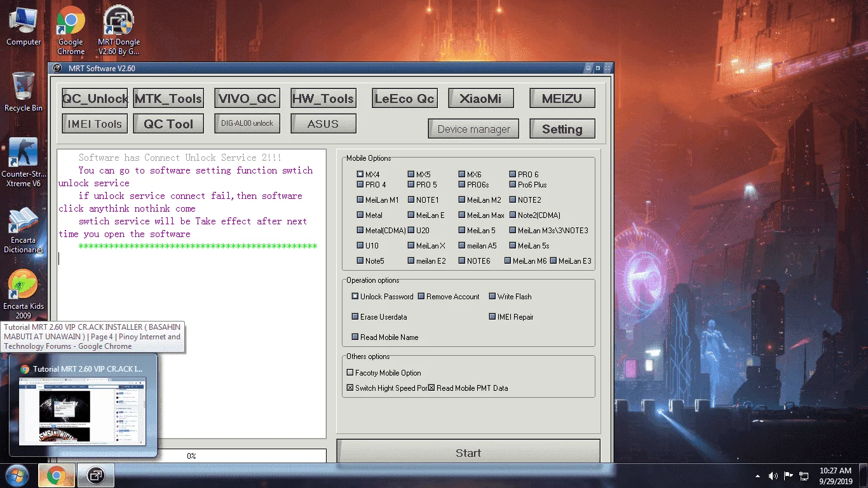This screenshot has width=868, height=488.
Task: Choose the meilan A5 model
Action: click(x=462, y=245)
